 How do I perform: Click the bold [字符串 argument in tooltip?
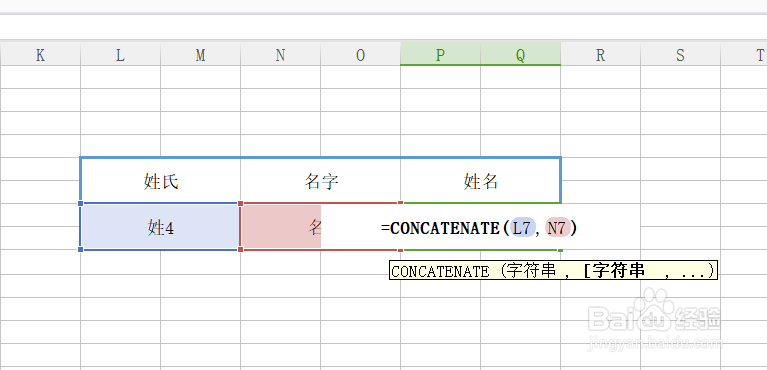point(614,271)
